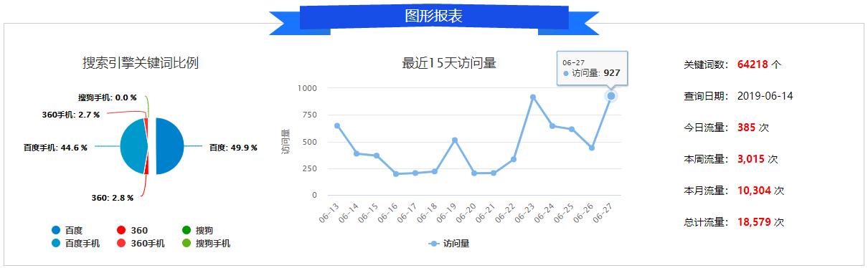
Task: Click the line chart point for 06-19
Action: [x=455, y=140]
